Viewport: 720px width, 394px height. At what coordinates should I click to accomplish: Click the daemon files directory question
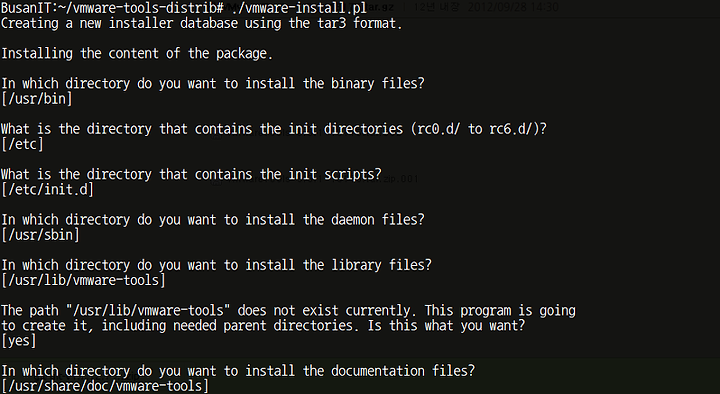213,220
